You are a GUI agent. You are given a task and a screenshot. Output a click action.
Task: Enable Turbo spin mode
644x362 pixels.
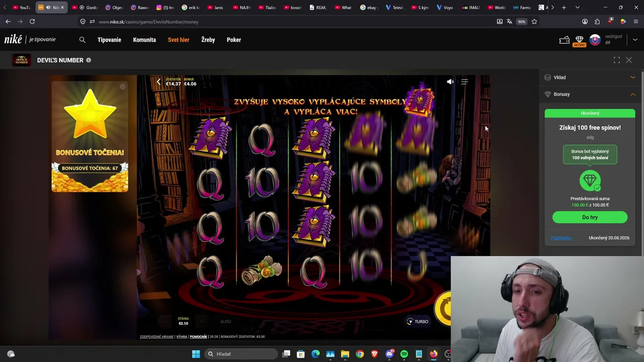(x=418, y=322)
